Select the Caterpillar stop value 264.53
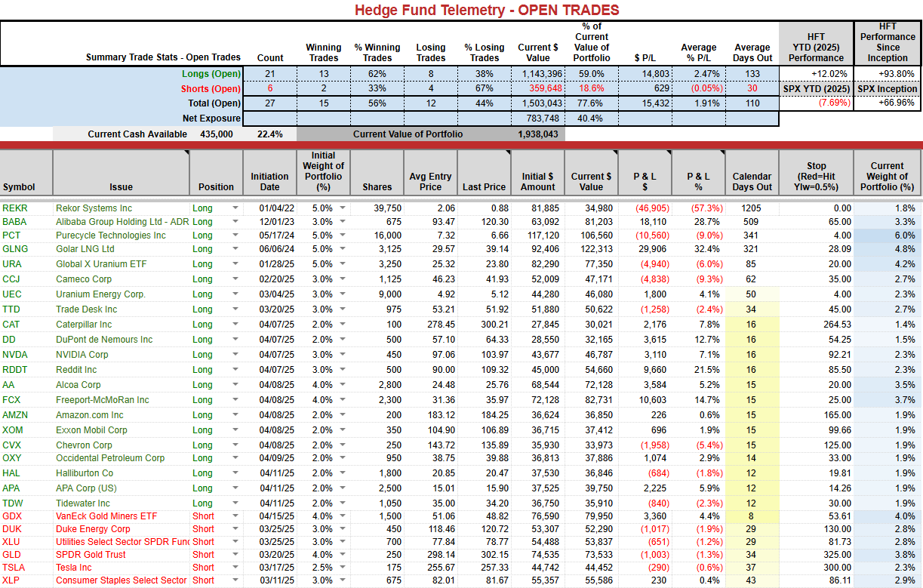 [836, 325]
